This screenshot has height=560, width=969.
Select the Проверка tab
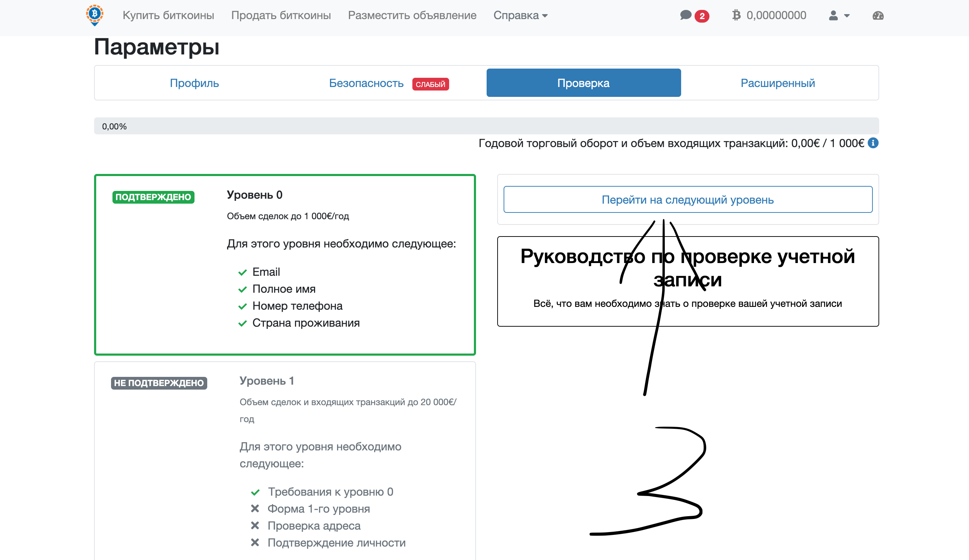pos(583,83)
